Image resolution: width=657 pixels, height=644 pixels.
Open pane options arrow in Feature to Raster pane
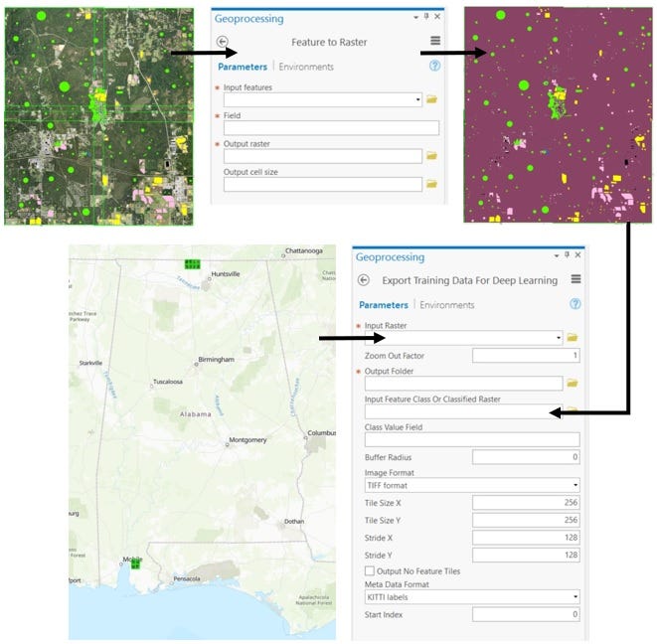[x=415, y=17]
